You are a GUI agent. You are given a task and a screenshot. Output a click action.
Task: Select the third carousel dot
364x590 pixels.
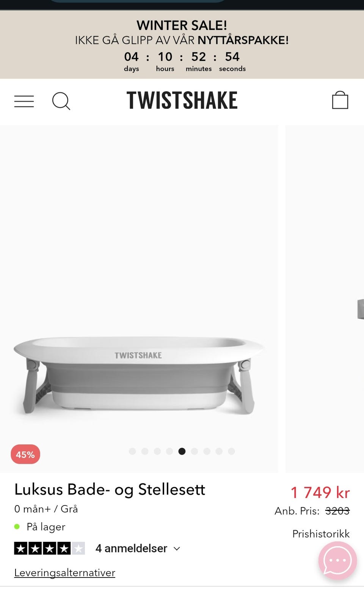coord(157,451)
